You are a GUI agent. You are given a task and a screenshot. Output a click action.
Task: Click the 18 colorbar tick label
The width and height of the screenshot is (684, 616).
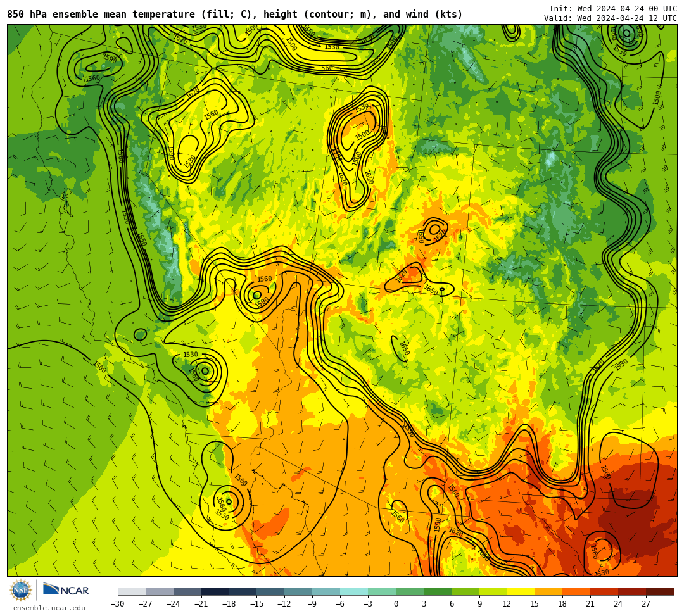[x=563, y=604]
